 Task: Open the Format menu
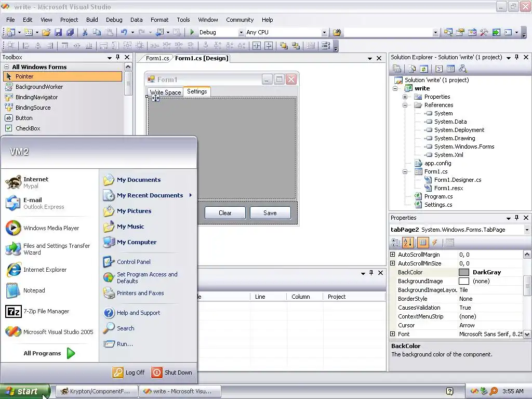coord(159,20)
